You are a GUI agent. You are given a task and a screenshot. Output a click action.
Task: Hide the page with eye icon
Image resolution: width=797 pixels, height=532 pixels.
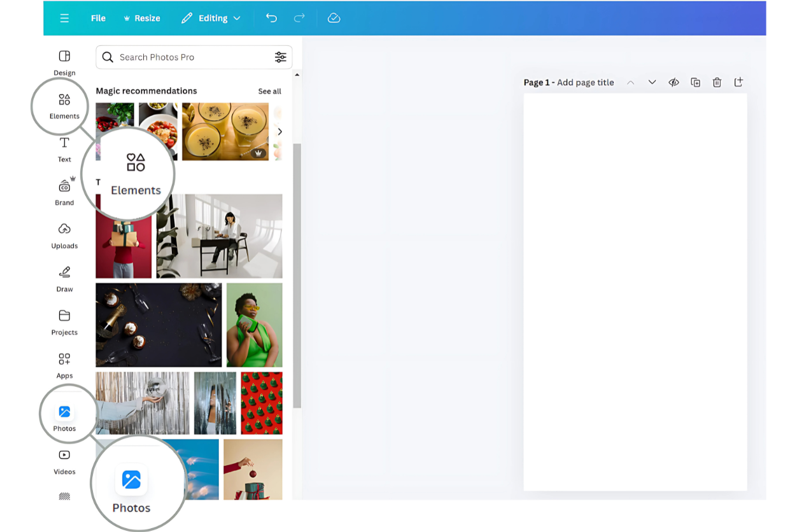(674, 83)
